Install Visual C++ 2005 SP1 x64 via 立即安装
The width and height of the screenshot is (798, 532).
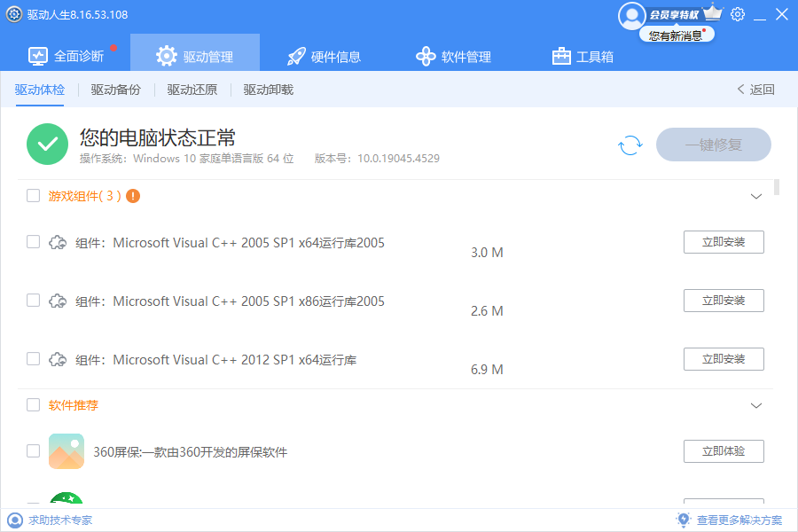[724, 242]
